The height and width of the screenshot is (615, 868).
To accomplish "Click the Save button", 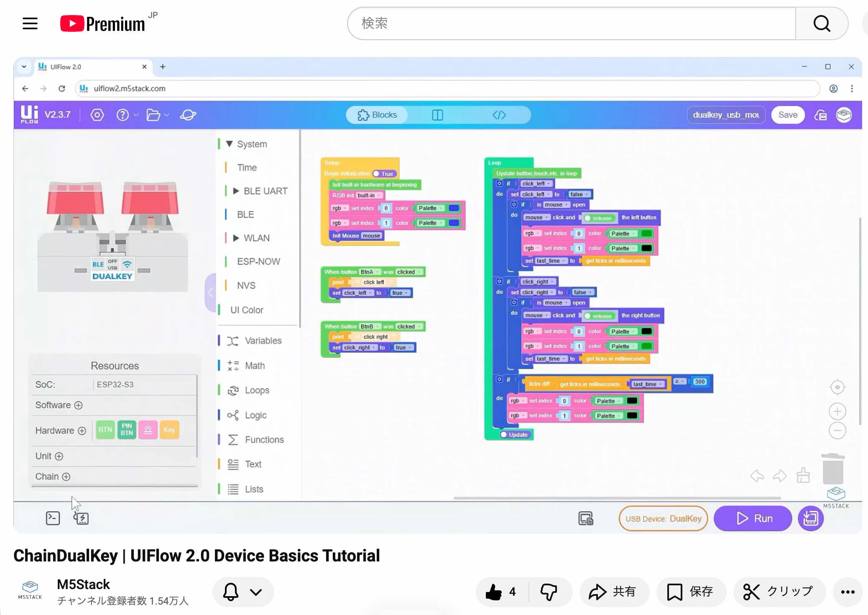I will [x=788, y=115].
